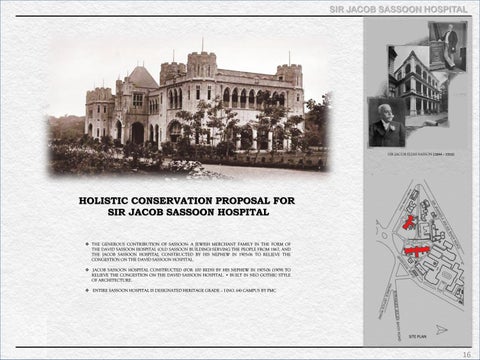Open the standing statue photo thumbnail
This screenshot has height=360, width=480.
[447, 46]
